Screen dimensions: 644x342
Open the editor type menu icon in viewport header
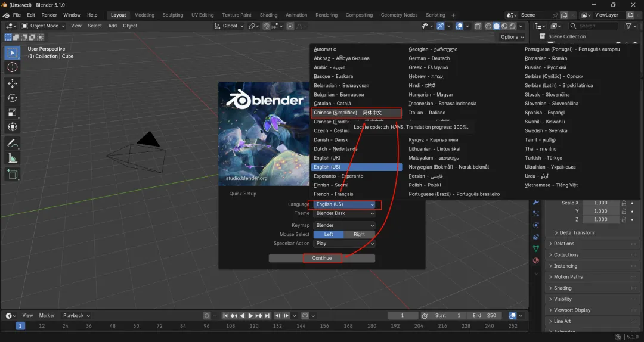[x=11, y=26]
